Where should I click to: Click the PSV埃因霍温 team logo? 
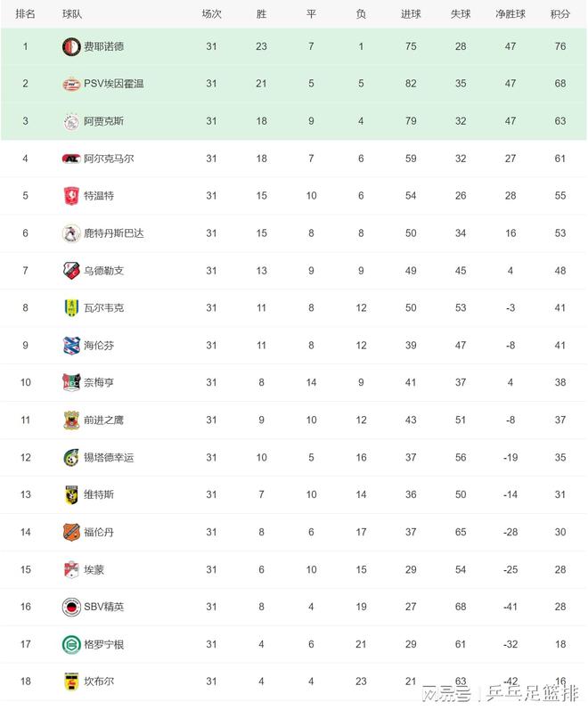click(x=71, y=84)
